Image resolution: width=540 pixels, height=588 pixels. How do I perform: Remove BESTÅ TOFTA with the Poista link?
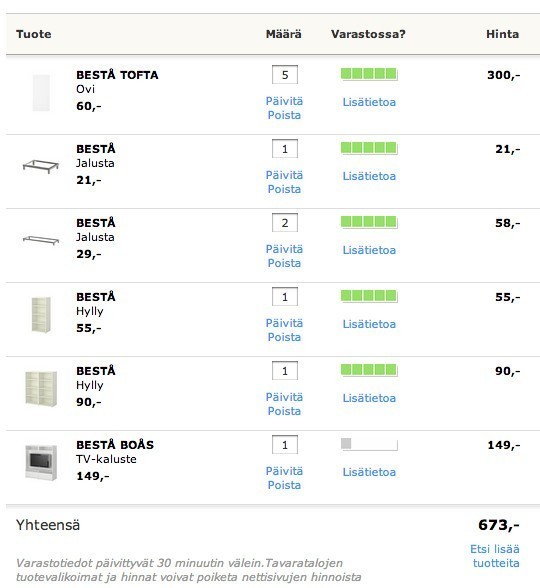coord(284,115)
